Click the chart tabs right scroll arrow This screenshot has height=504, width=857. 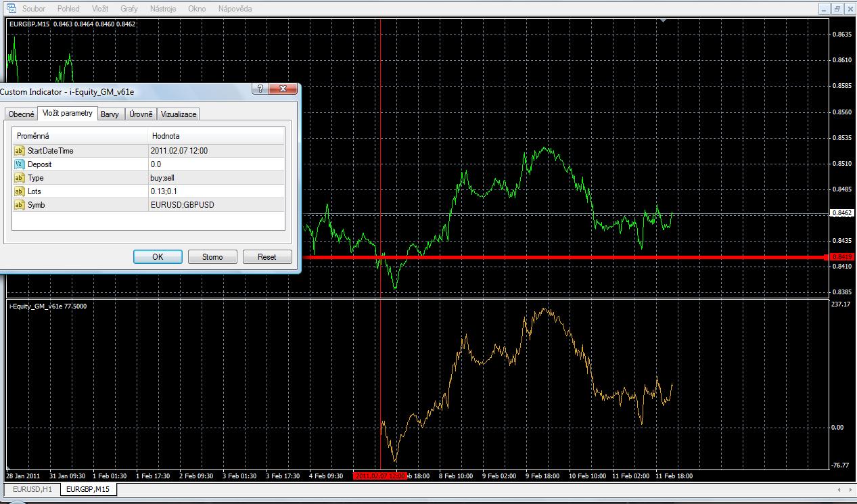[849, 489]
